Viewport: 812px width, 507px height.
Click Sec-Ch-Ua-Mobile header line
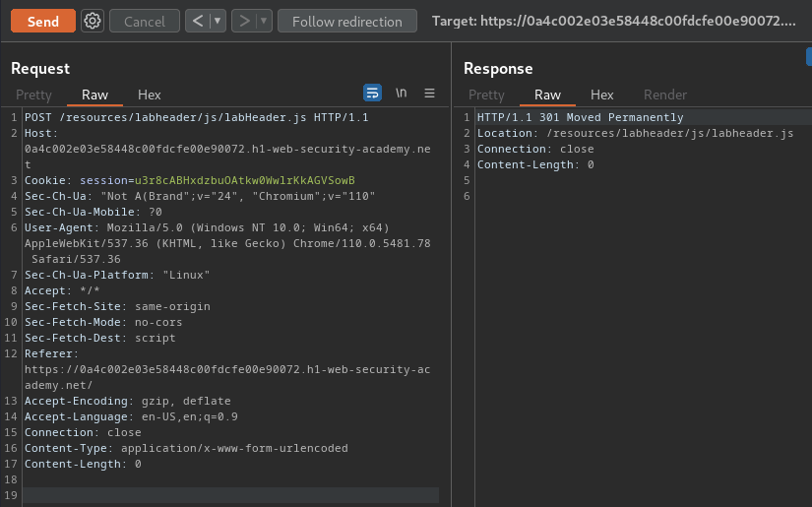[94, 212]
